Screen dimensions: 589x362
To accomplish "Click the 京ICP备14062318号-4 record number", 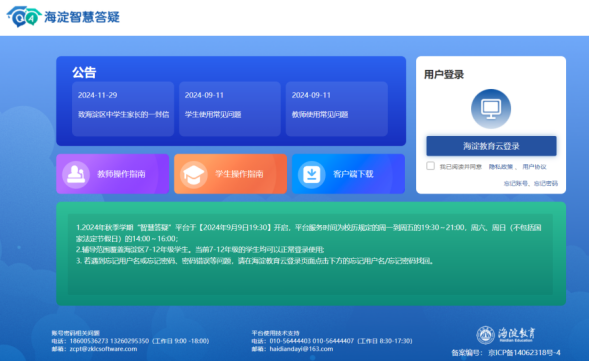I will (524, 353).
